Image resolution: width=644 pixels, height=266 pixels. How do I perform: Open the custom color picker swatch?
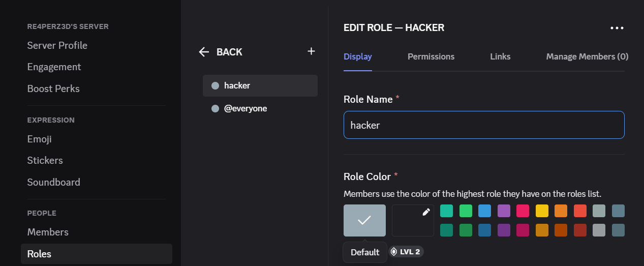point(413,220)
